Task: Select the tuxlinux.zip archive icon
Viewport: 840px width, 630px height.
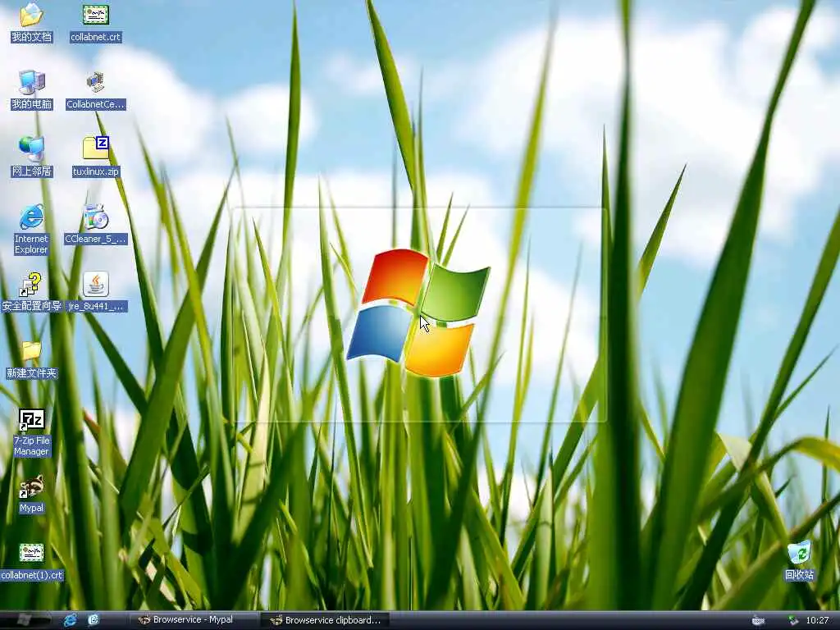Action: point(96,157)
